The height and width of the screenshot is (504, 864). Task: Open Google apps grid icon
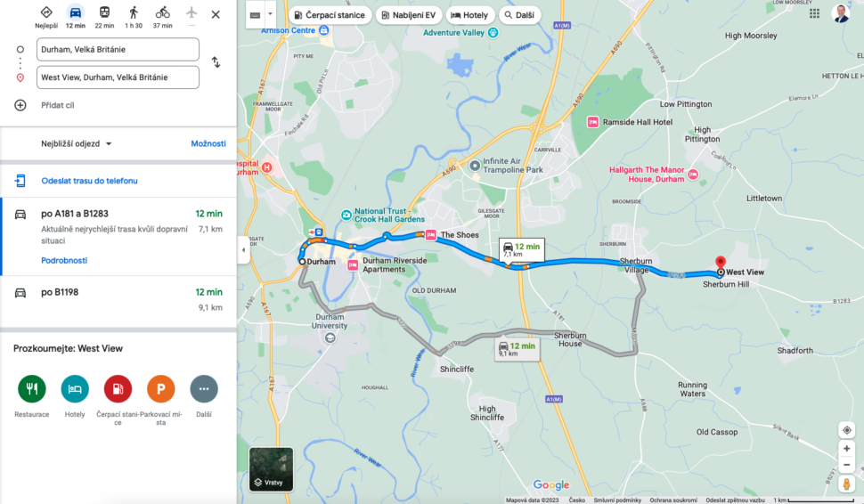click(814, 13)
